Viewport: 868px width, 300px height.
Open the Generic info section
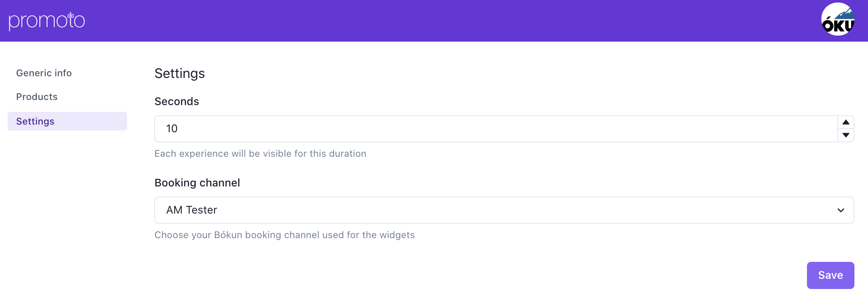(44, 73)
